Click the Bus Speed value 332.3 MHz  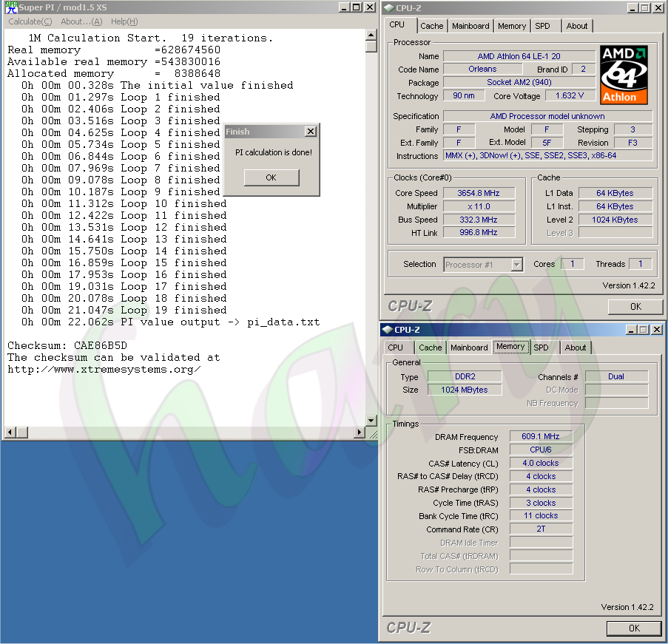point(479,220)
